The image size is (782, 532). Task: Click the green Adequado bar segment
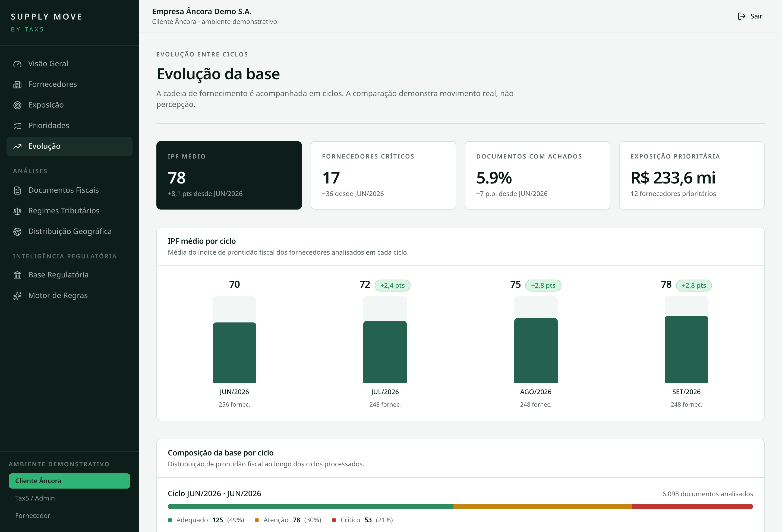coord(310,506)
